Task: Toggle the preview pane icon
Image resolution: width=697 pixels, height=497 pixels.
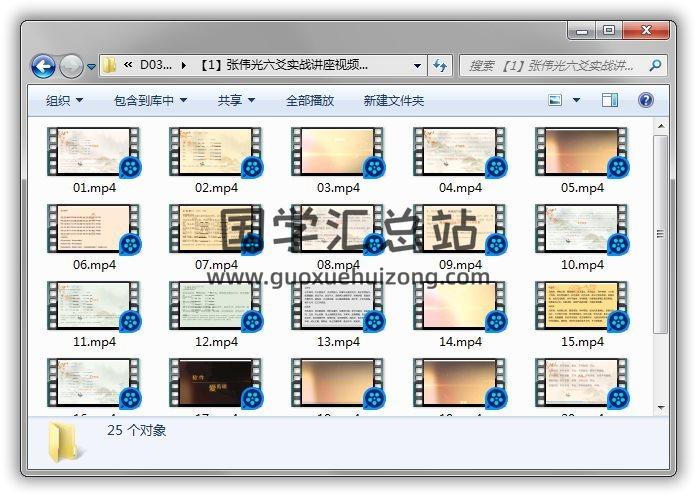Action: click(x=610, y=100)
